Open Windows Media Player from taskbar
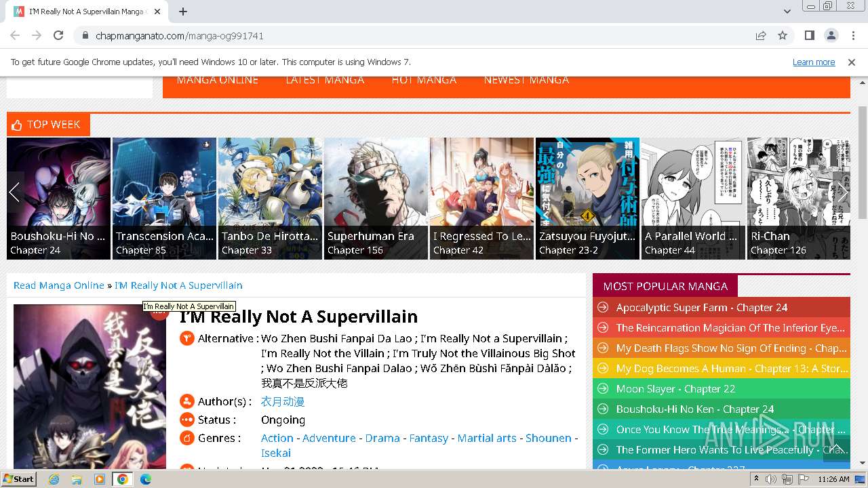 (100, 479)
